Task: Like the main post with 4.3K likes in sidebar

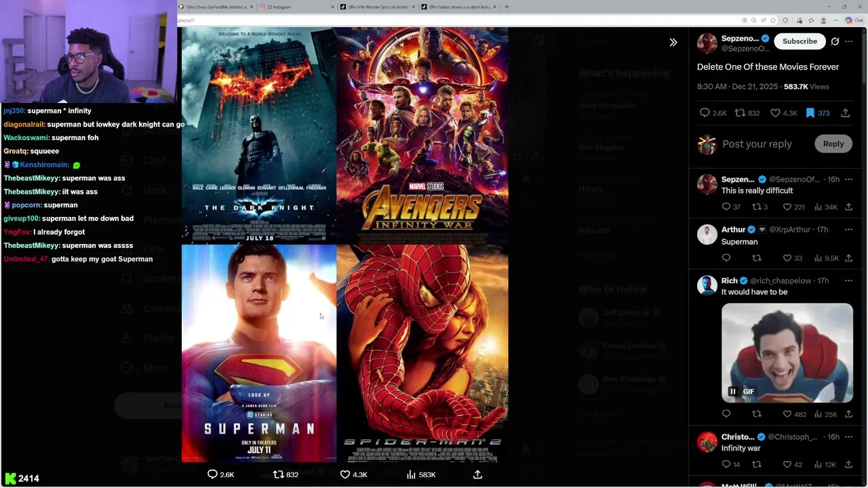Action: pyautogui.click(x=783, y=113)
